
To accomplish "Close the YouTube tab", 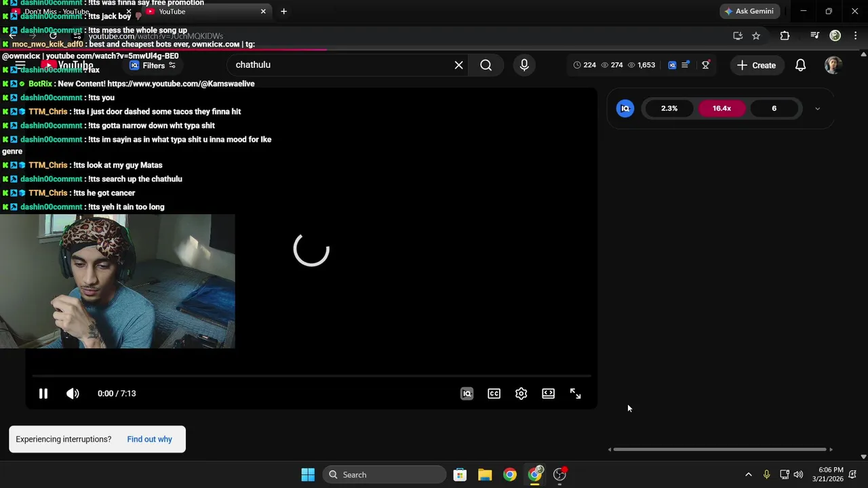I will tap(263, 12).
